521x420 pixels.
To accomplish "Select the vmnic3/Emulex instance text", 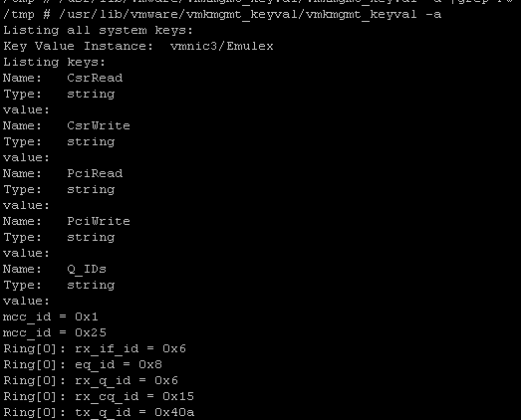I will point(221,46).
